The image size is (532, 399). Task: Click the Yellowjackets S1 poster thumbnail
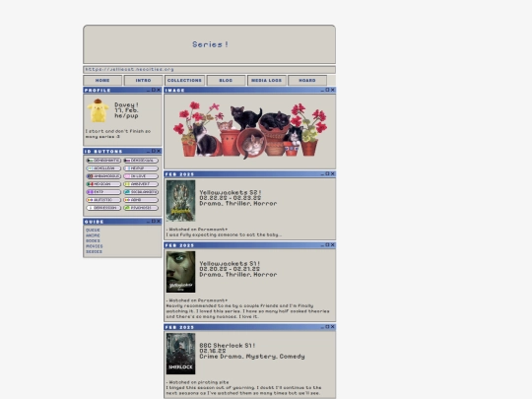(181, 272)
